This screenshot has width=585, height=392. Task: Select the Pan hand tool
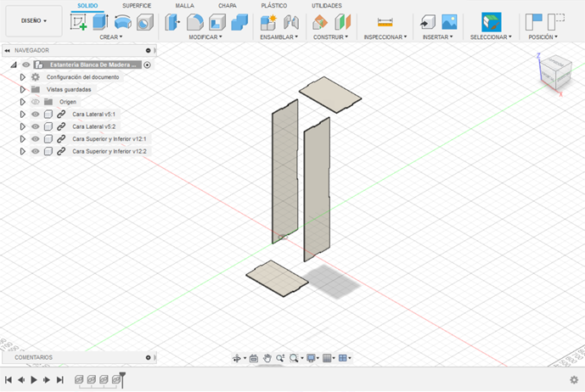pos(267,358)
